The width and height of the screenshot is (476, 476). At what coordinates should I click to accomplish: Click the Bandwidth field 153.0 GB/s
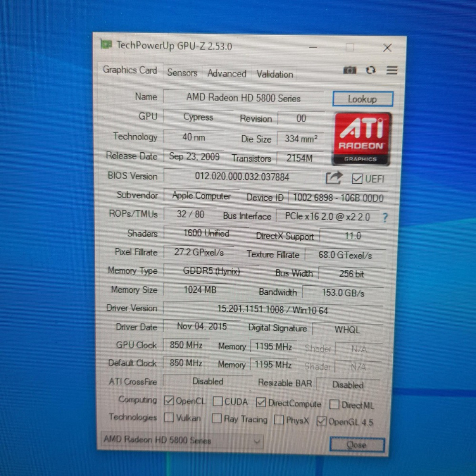[343, 293]
